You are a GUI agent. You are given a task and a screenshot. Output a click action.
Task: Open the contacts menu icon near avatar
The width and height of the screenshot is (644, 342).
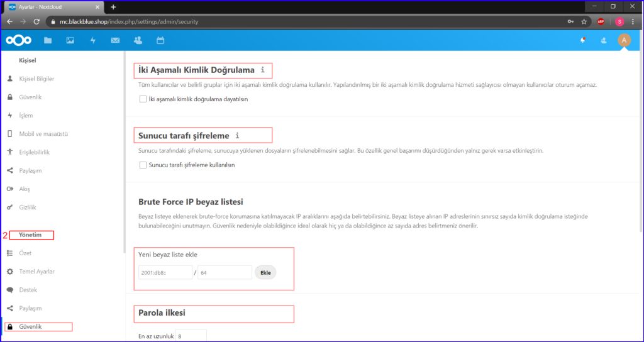pos(603,40)
